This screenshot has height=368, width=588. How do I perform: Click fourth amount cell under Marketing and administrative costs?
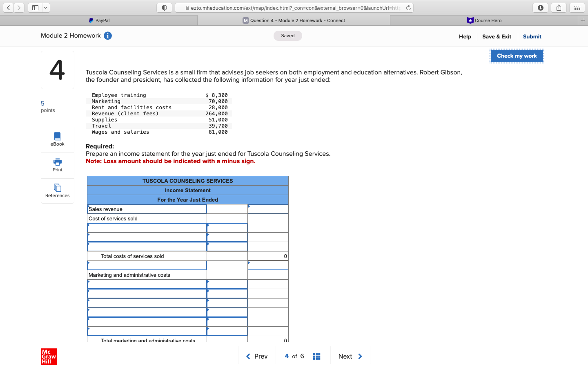(227, 312)
